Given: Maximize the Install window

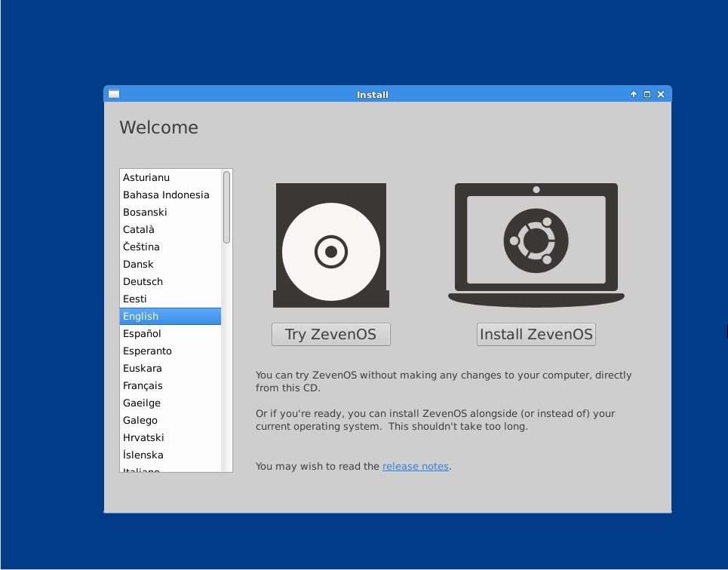Looking at the screenshot, I should [647, 94].
